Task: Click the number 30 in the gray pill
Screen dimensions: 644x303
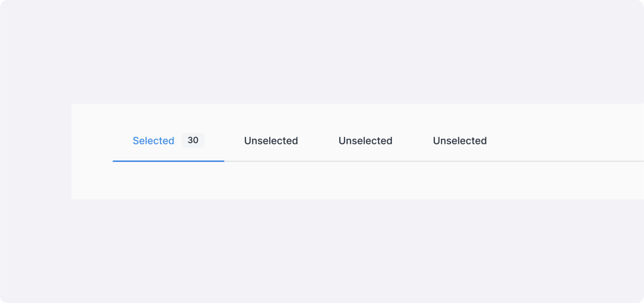Action: pyautogui.click(x=193, y=140)
